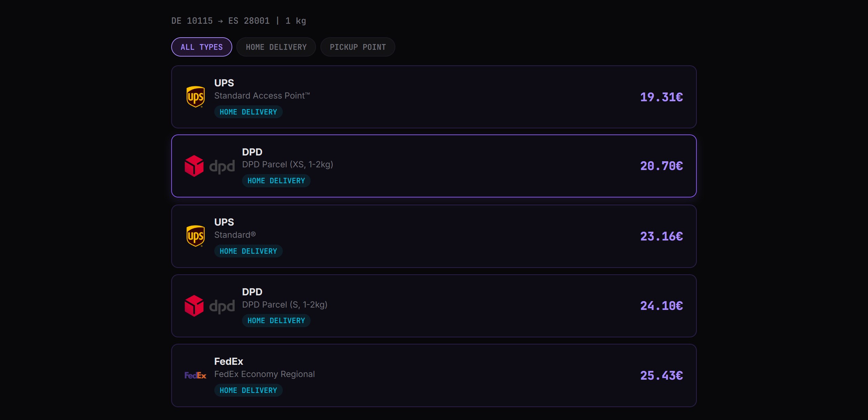Filter results by Pickup Point

[x=358, y=47]
